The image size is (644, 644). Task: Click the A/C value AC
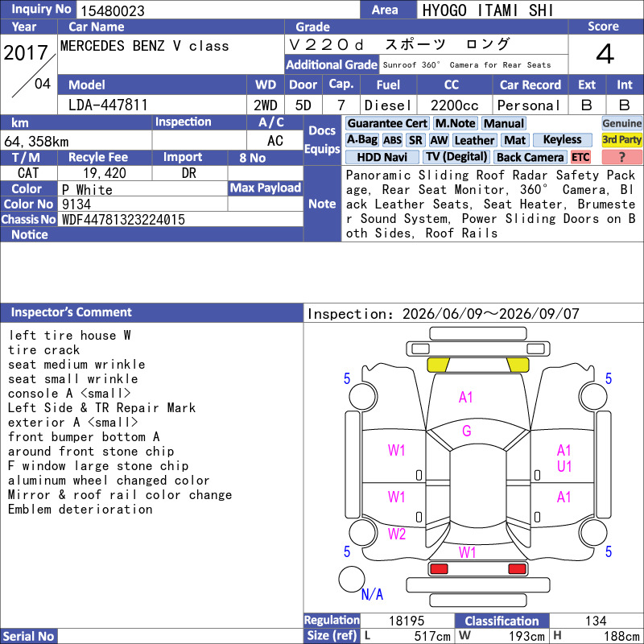pos(275,141)
